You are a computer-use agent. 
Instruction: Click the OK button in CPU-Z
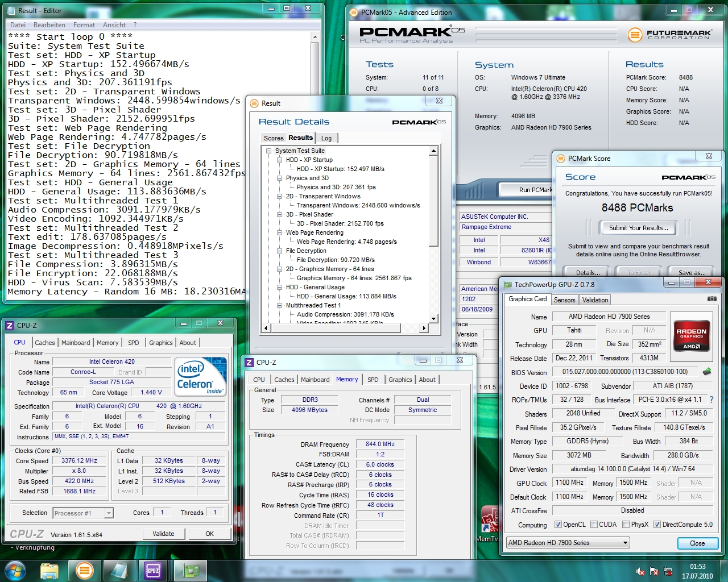209,534
